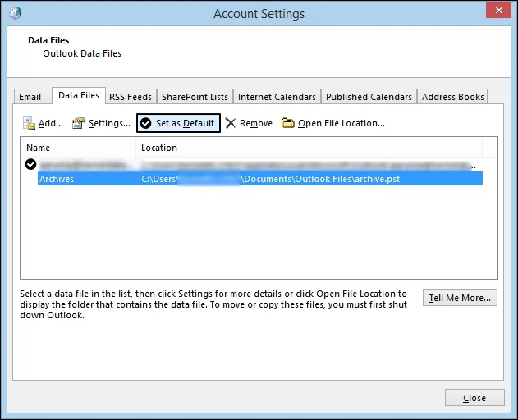
Task: Close the Account Settings window with red X
Action: 498,10
